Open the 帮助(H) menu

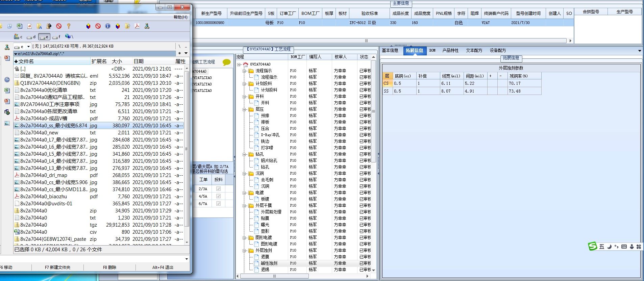coord(180,17)
